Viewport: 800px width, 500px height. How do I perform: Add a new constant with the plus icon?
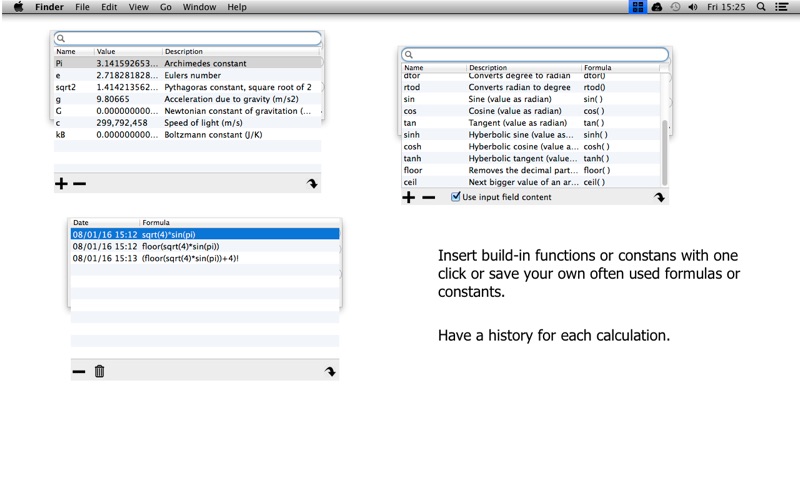click(61, 184)
